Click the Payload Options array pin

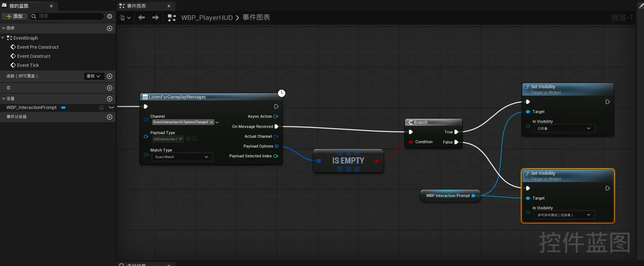pos(277,146)
